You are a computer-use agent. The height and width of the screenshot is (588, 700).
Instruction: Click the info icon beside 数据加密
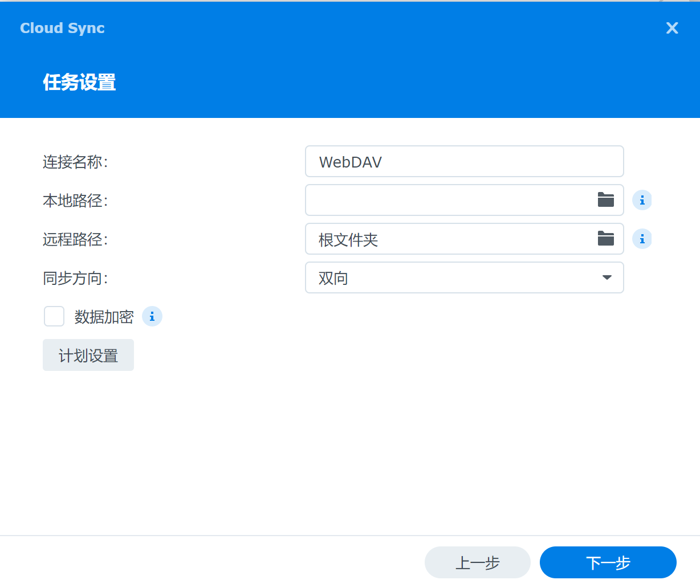tap(152, 316)
